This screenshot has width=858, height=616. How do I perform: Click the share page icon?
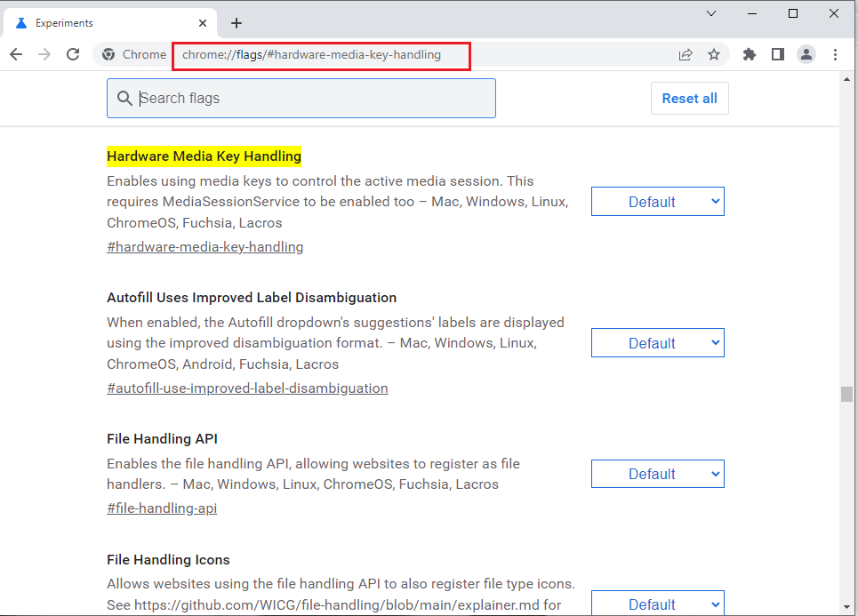tap(686, 54)
